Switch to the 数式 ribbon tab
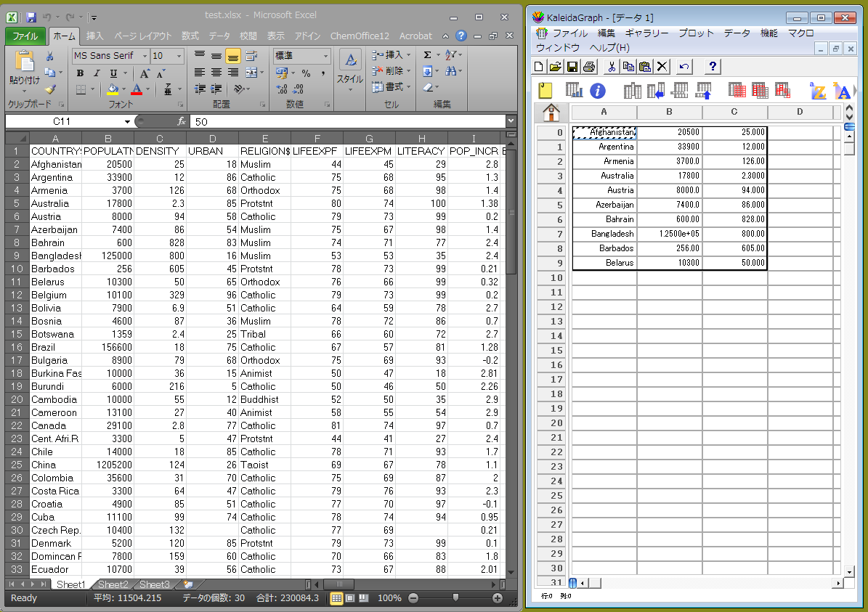The width and height of the screenshot is (868, 612). pos(190,36)
